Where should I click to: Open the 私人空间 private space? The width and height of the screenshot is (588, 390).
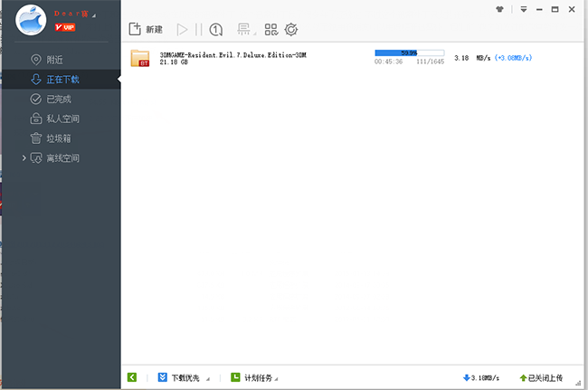62,119
